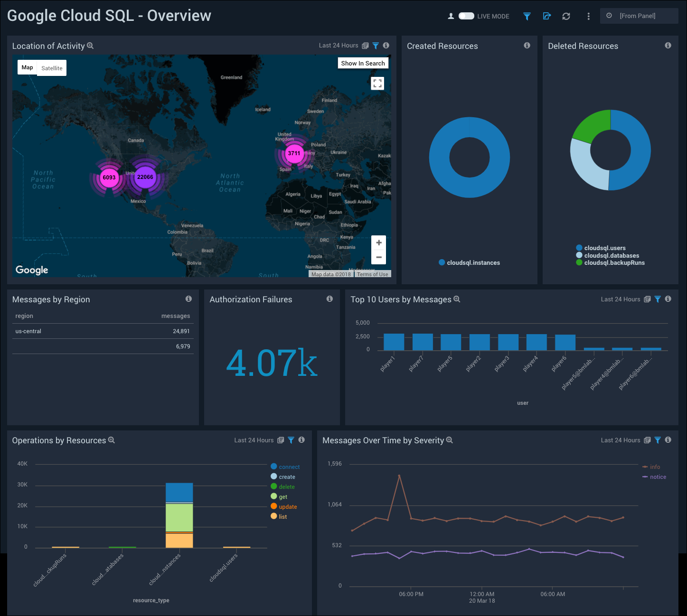
Task: Zoom in on the map
Action: (x=378, y=243)
